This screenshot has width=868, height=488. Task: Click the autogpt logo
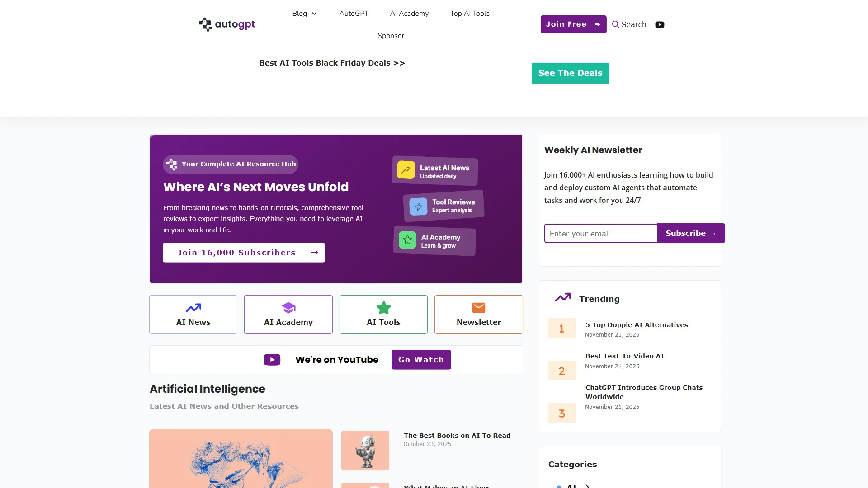(x=226, y=24)
